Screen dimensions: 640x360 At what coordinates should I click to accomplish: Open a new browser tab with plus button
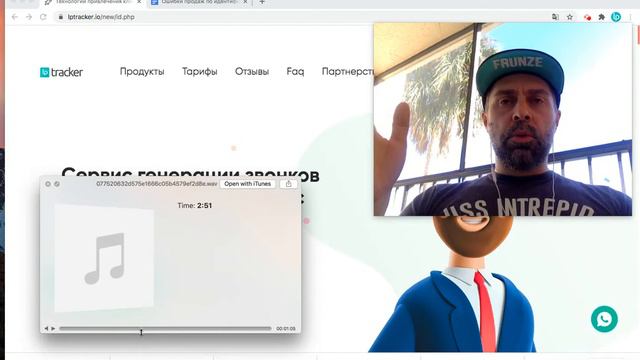point(262,2)
